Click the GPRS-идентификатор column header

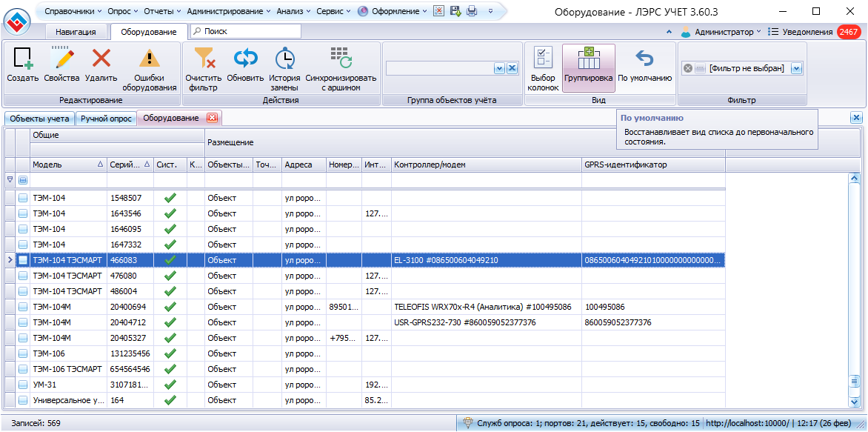(x=653, y=165)
